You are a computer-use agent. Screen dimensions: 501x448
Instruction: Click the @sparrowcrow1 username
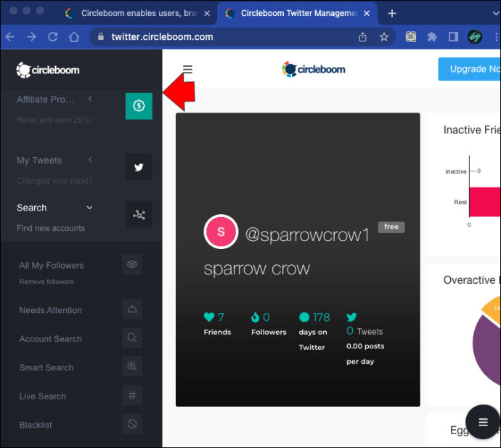point(307,235)
